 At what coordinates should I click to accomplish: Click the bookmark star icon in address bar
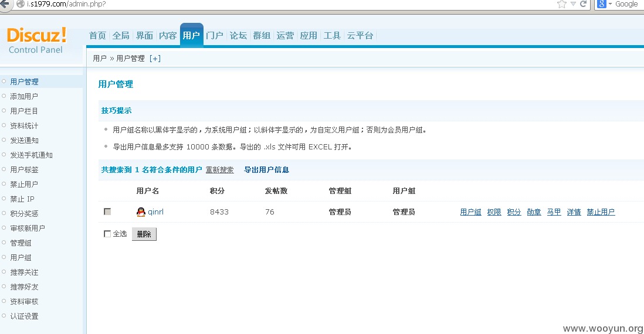[x=561, y=4]
